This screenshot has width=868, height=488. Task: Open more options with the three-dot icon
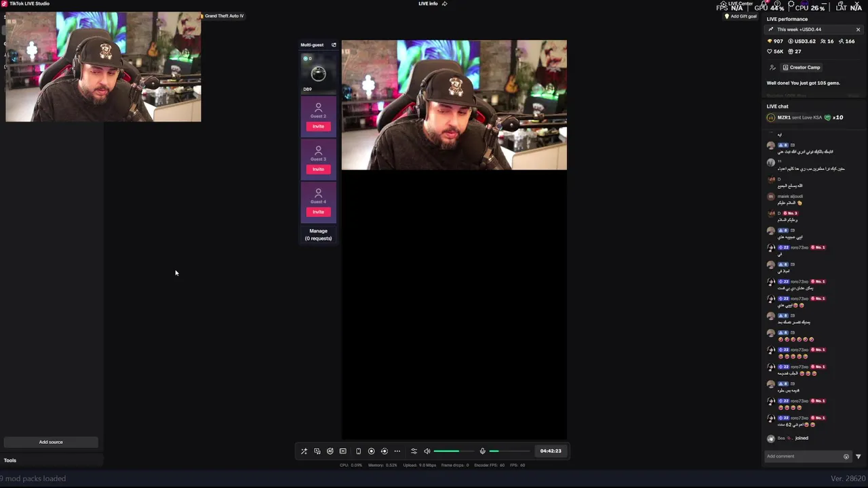click(x=397, y=451)
